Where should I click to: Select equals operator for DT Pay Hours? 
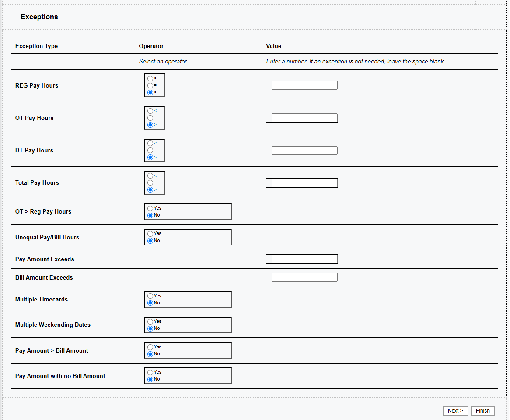[x=150, y=150]
